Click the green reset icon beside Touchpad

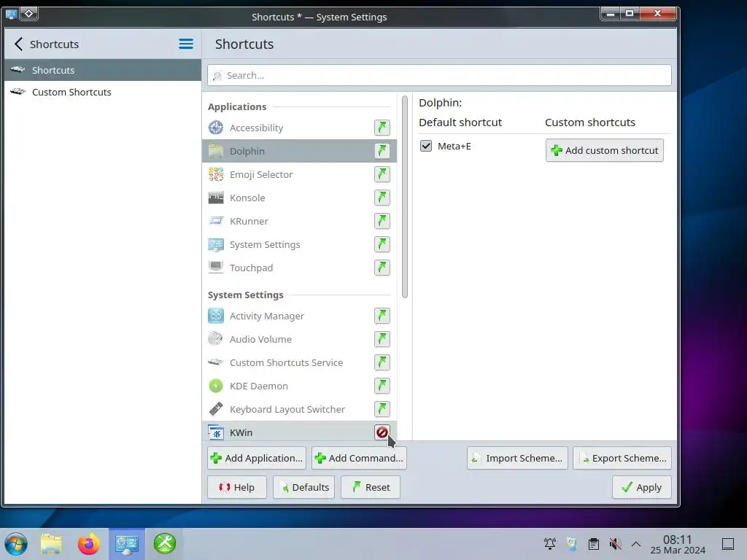(382, 268)
